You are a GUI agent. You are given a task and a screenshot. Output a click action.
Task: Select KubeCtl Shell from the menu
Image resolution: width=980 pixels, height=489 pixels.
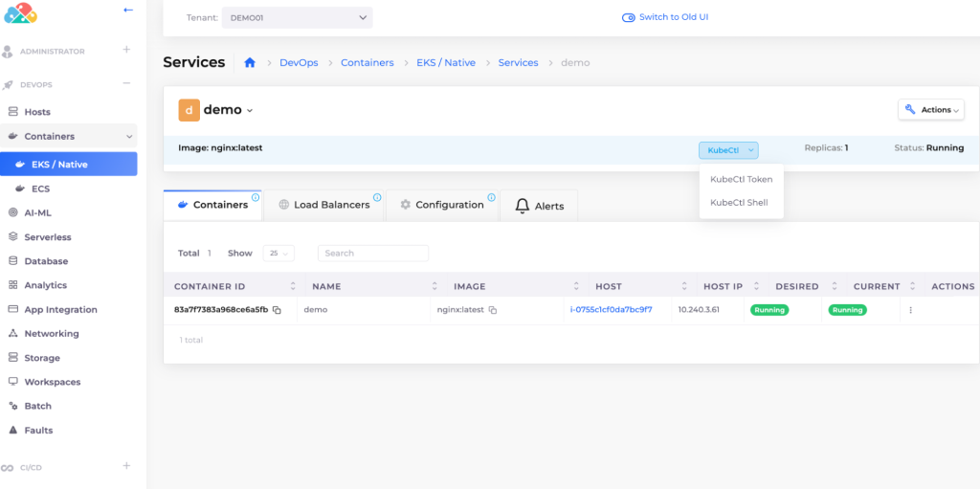739,203
